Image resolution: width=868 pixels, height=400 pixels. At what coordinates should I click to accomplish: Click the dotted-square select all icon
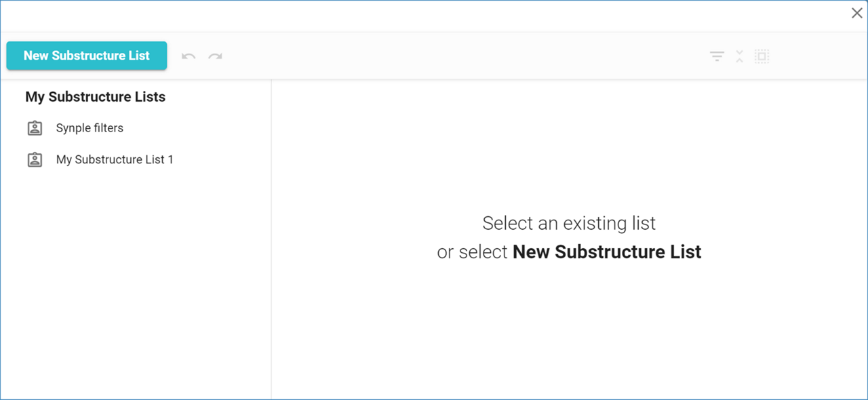pos(762,56)
